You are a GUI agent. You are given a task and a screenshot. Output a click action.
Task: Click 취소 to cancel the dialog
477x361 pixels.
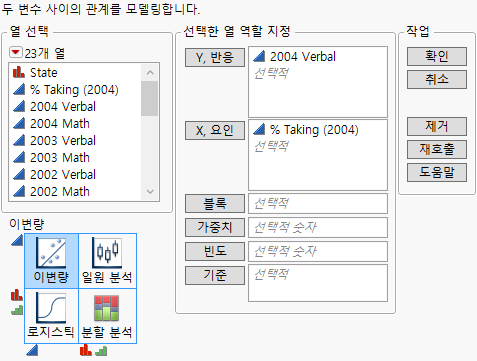pyautogui.click(x=437, y=79)
